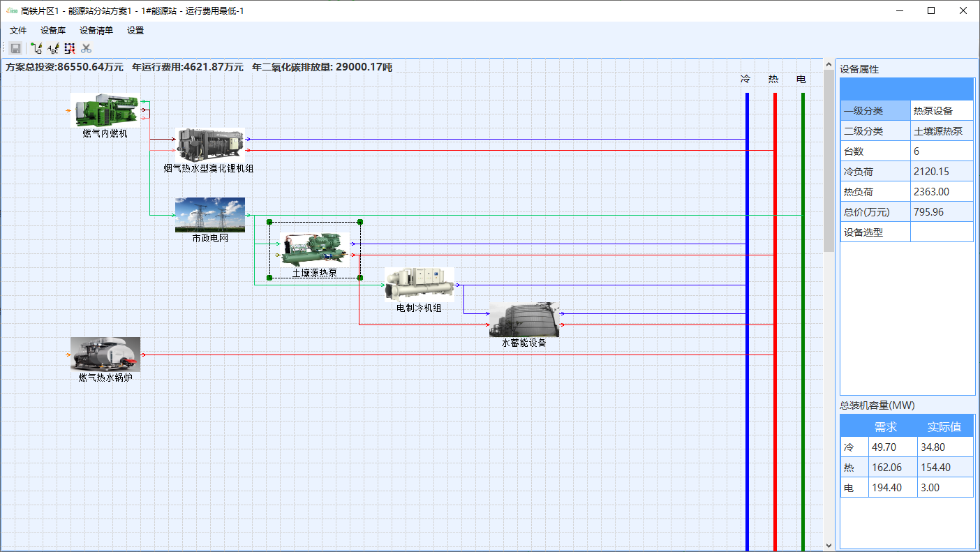
Task: Select the 燃气内燃机 device on canvas
Action: click(x=105, y=110)
